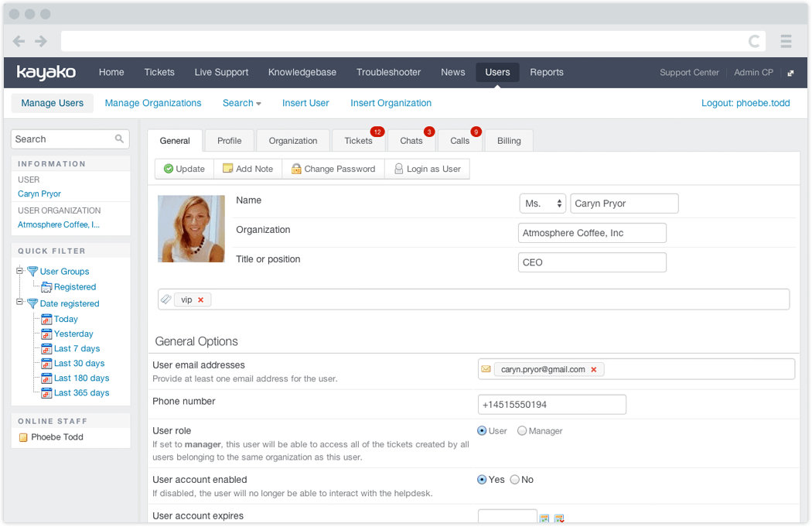Select the Manager user role radio
The image size is (812, 527).
[522, 430]
